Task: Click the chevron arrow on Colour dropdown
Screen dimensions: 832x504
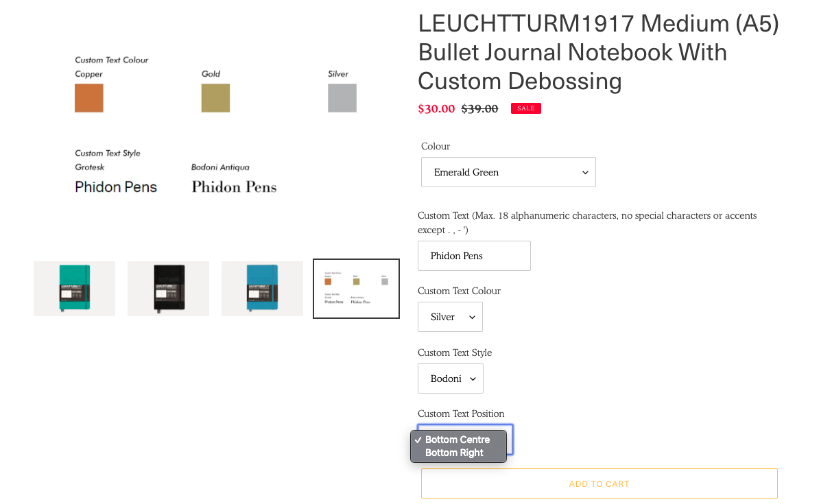Action: pos(585,173)
